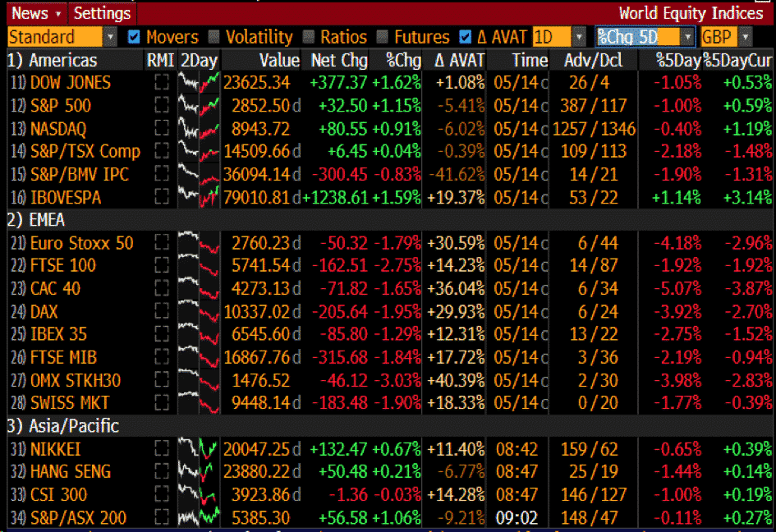Open the IBEX 35 2Day sparkline chart
776x532 pixels.
coord(199,334)
